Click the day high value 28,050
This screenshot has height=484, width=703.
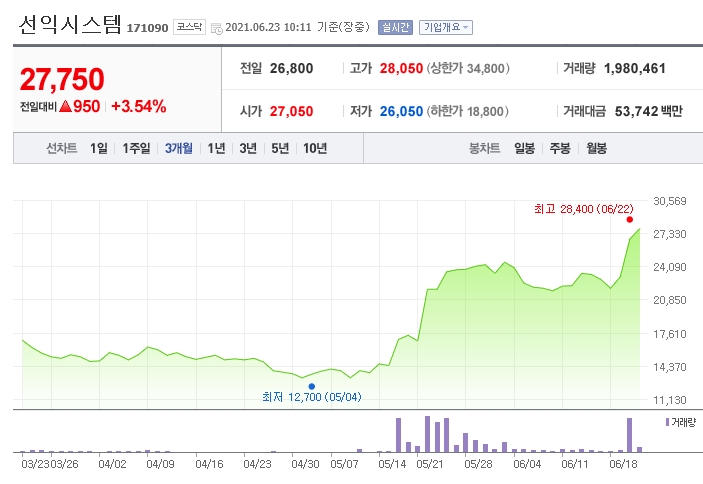point(401,69)
